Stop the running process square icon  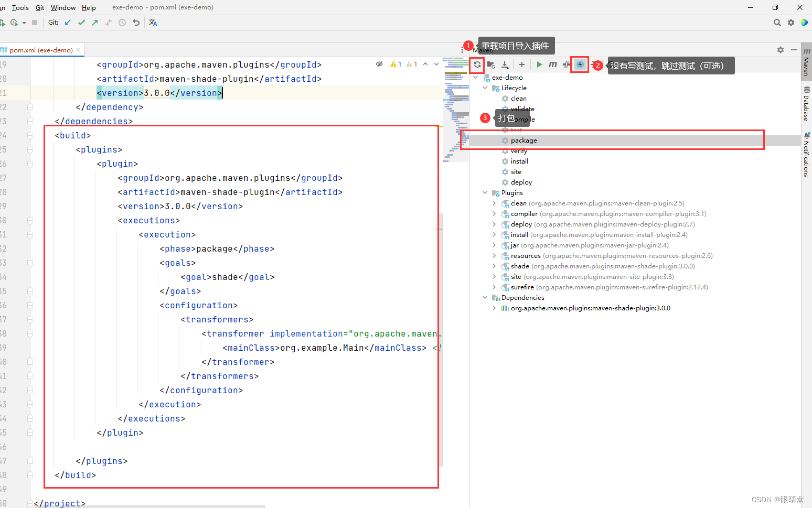(x=35, y=23)
